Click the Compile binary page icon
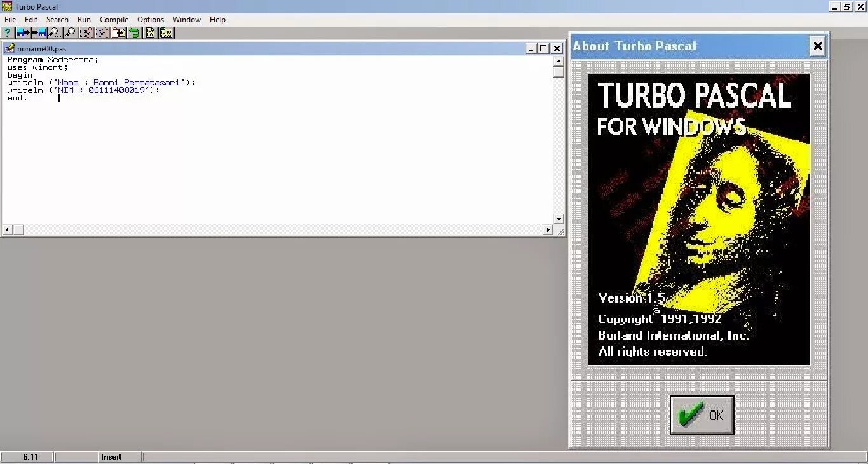The image size is (868, 464). [151, 32]
